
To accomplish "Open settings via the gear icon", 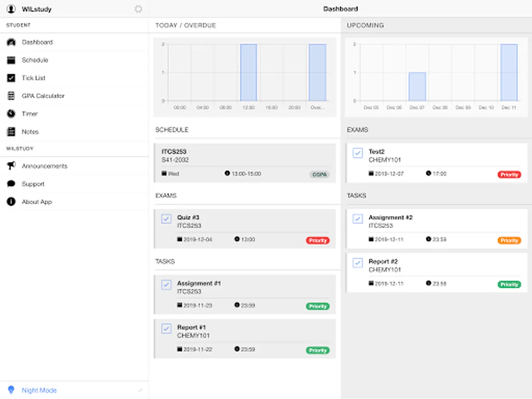I will tap(138, 9).
